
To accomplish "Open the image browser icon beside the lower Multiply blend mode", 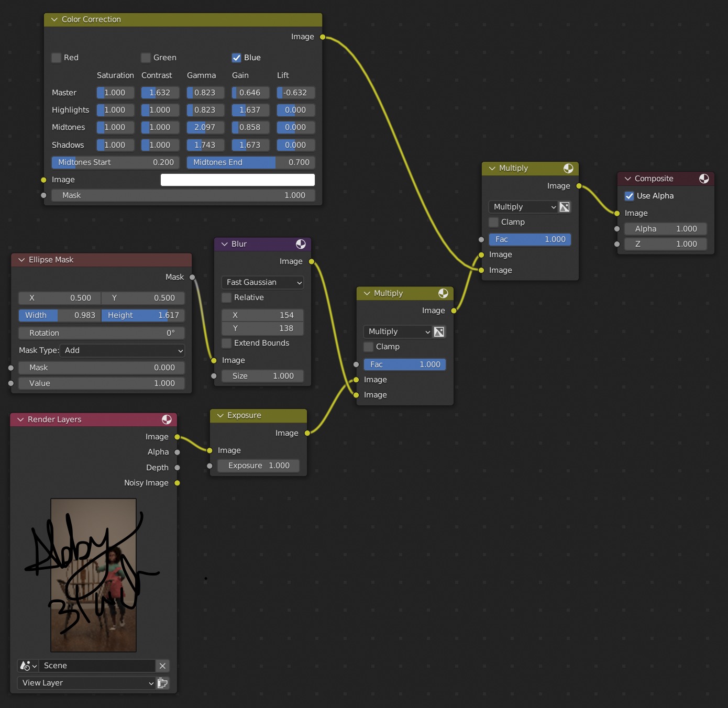I will tap(439, 331).
